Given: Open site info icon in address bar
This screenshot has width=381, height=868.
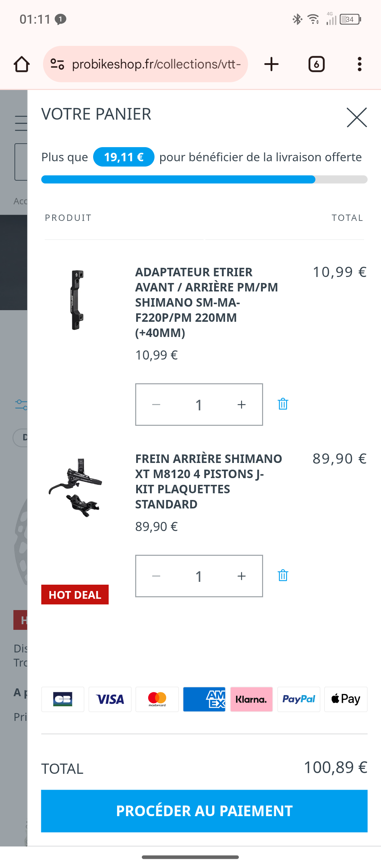Looking at the screenshot, I should 57,64.
